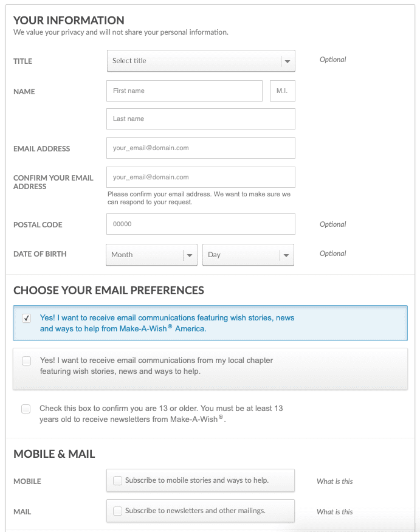The image size is (420, 532).
Task: Click the Last name input field
Action: (201, 118)
